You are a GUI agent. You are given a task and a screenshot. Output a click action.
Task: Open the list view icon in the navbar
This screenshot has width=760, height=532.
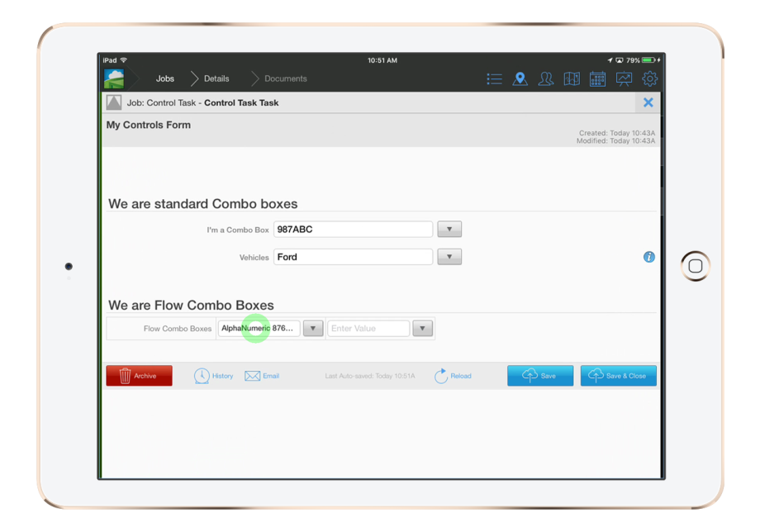494,78
